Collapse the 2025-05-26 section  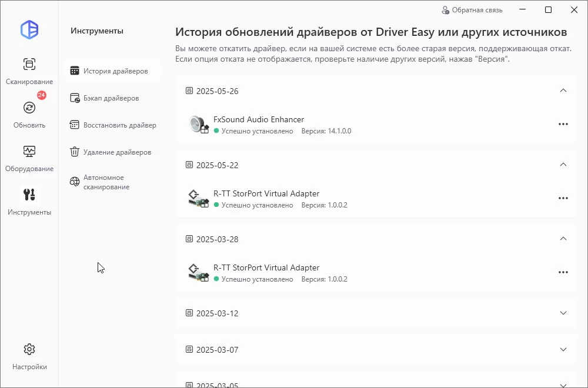(x=563, y=91)
